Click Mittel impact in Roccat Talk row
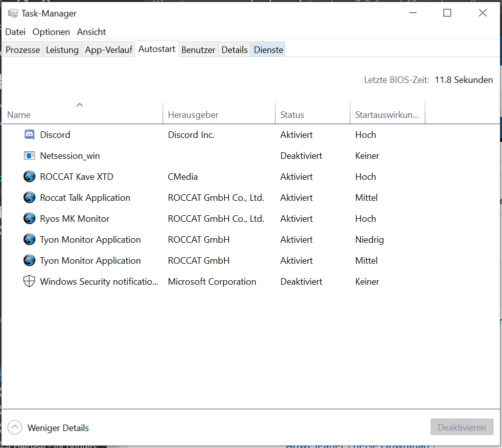Screen dimensions: 502x448 (x=367, y=198)
